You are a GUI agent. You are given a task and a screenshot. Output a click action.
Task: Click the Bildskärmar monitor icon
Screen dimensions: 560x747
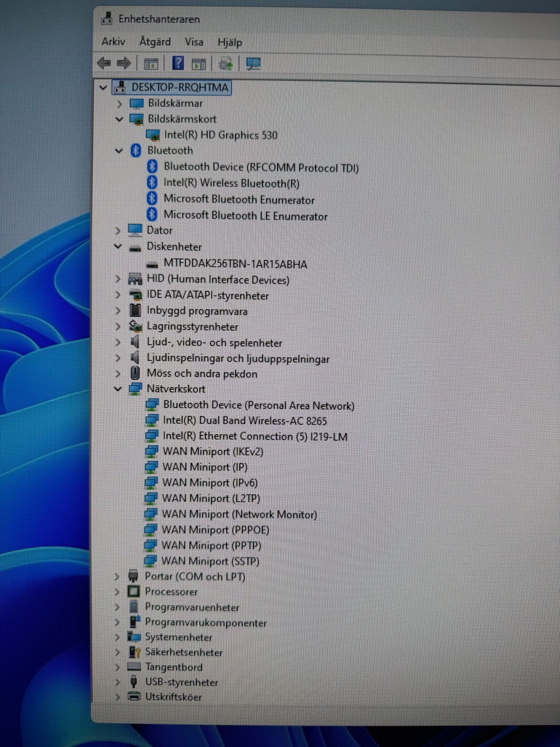(x=136, y=103)
